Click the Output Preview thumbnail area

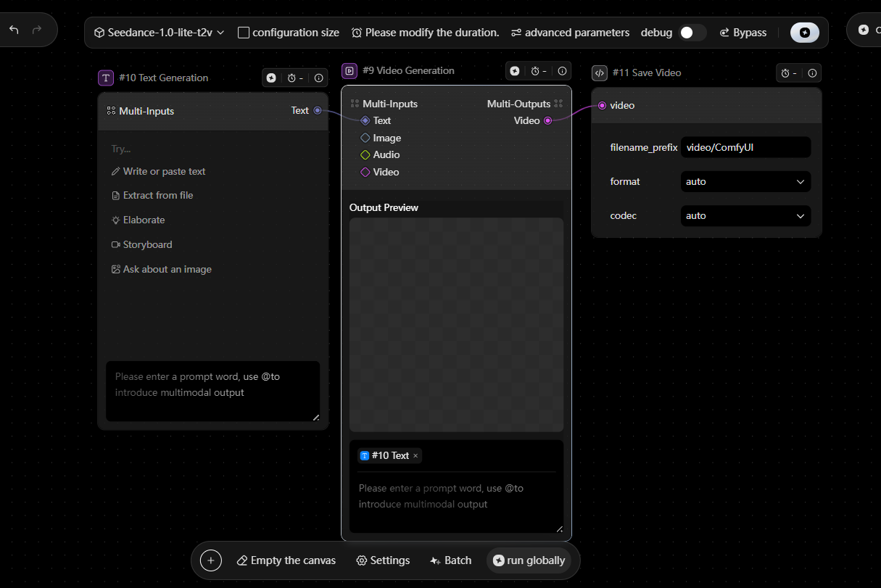pyautogui.click(x=456, y=325)
